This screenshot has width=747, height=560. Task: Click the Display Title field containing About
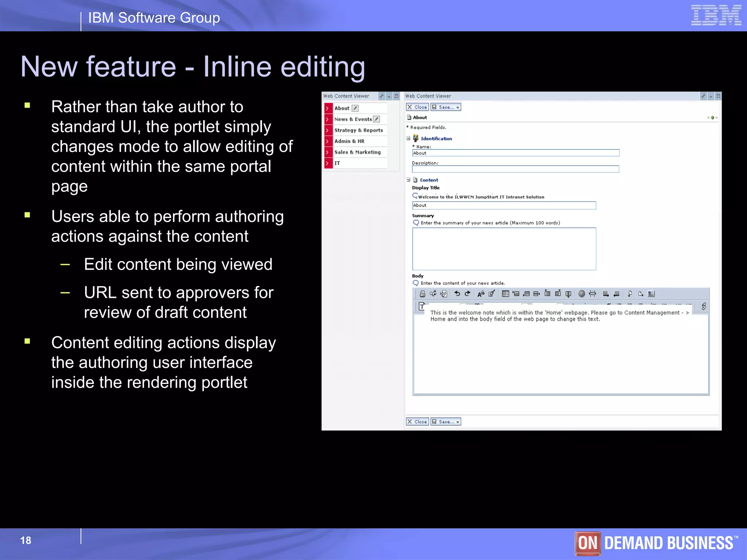[x=504, y=205]
